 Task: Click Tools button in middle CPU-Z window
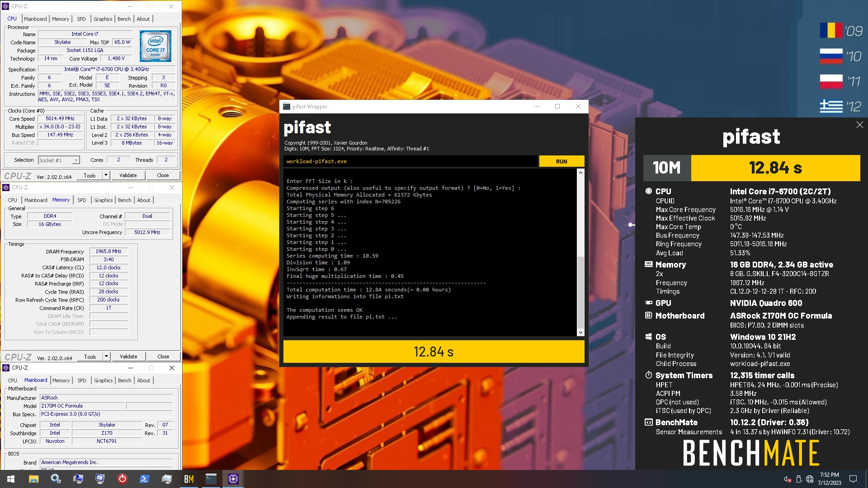point(90,357)
